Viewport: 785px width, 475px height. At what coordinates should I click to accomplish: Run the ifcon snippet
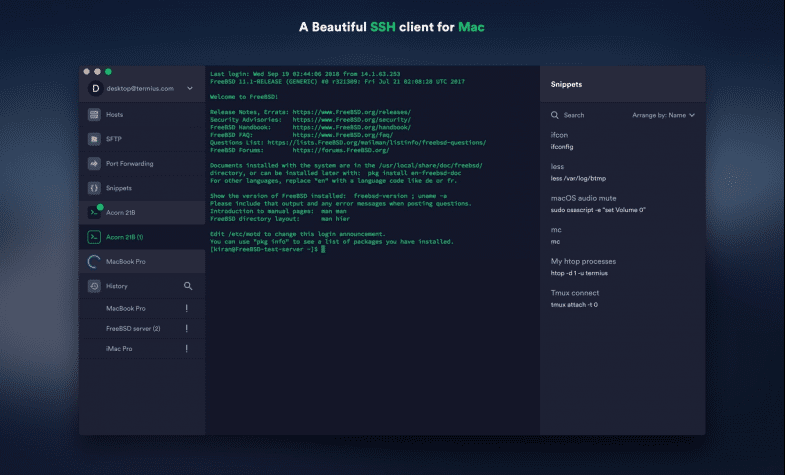tap(623, 141)
